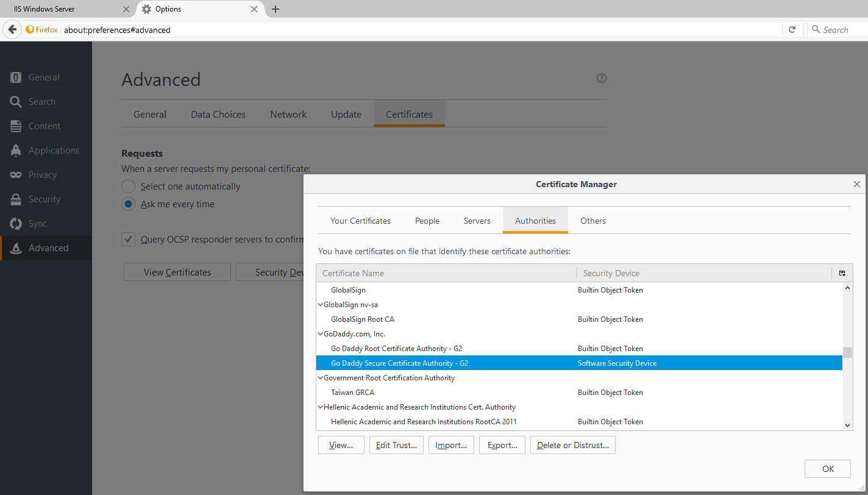
Task: Switch to the IIS Windows Server browser tab
Action: click(67, 9)
